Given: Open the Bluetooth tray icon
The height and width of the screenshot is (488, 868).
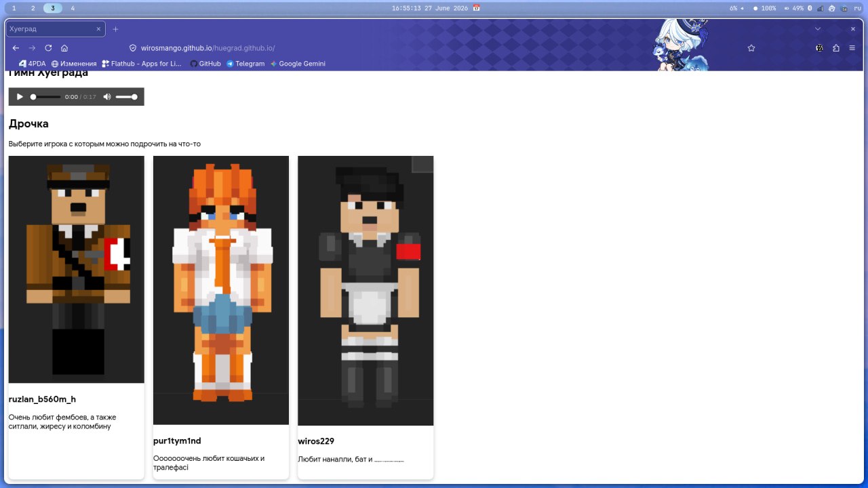Looking at the screenshot, I should coord(810,8).
